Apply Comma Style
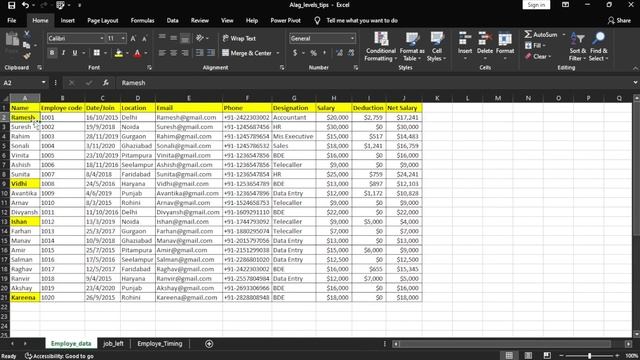The height and width of the screenshot is (360, 640). point(324,53)
